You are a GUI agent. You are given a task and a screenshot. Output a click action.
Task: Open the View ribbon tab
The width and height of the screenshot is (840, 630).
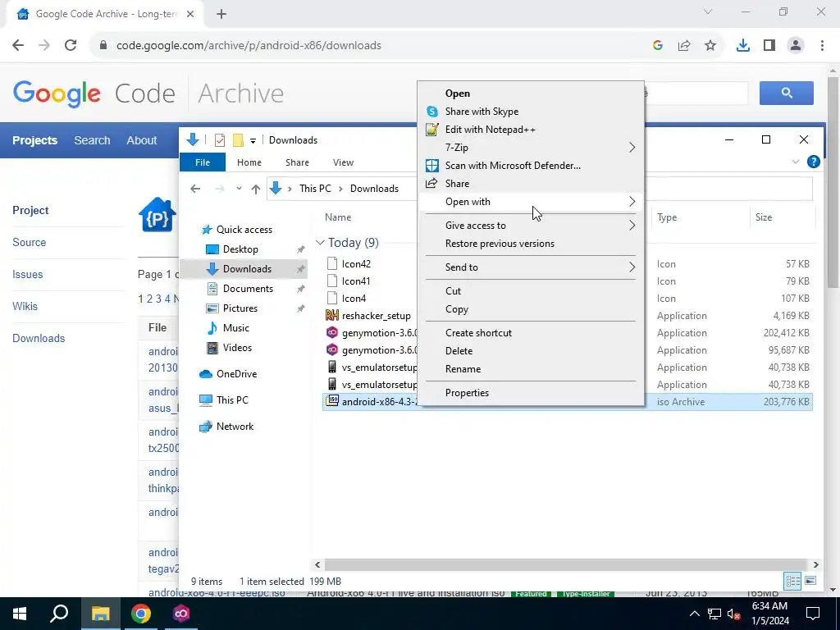point(343,162)
